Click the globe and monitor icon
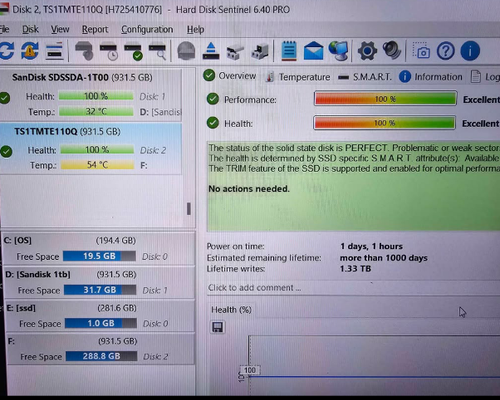Screen dimensions: 500x400 (338, 51)
